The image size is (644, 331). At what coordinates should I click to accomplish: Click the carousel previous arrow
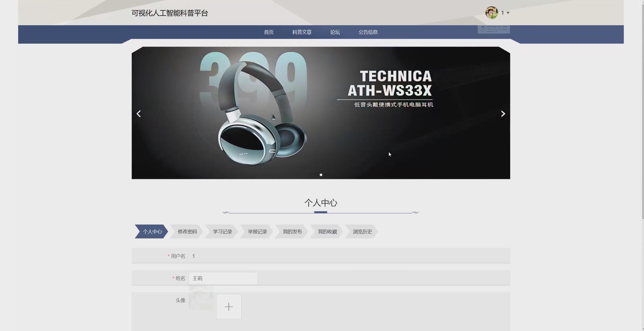pyautogui.click(x=139, y=114)
